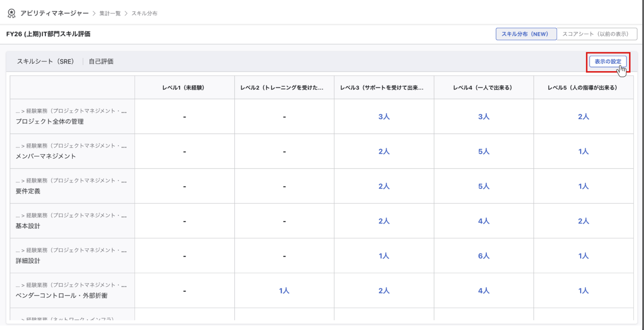Screen dimensions: 644x330
Task: Open 1人 in 詳細設計 レベル3
Action: tap(384, 256)
